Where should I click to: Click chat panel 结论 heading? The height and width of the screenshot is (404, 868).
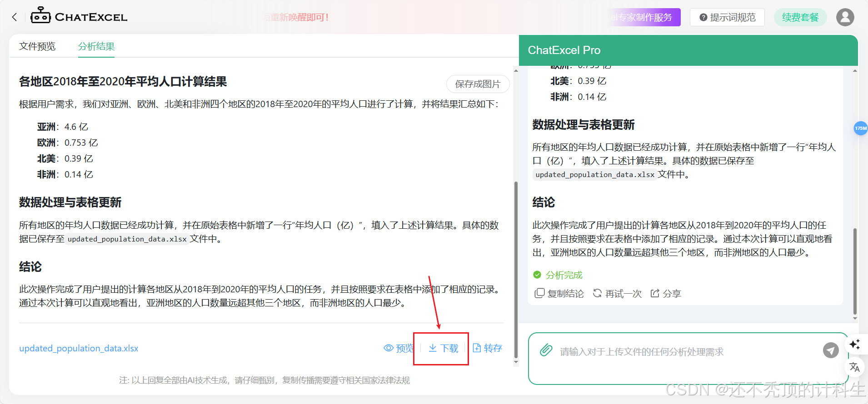pyautogui.click(x=544, y=202)
